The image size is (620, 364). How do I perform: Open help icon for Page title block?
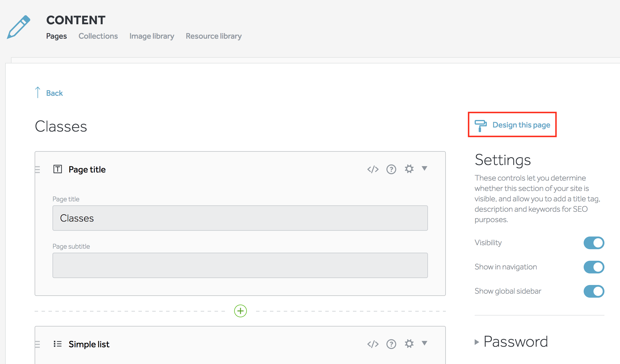click(x=391, y=169)
